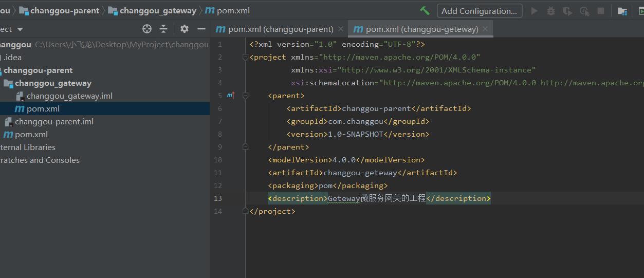Click the Run play icon in toolbar
Screen dimensions: 644x278
tap(535, 11)
